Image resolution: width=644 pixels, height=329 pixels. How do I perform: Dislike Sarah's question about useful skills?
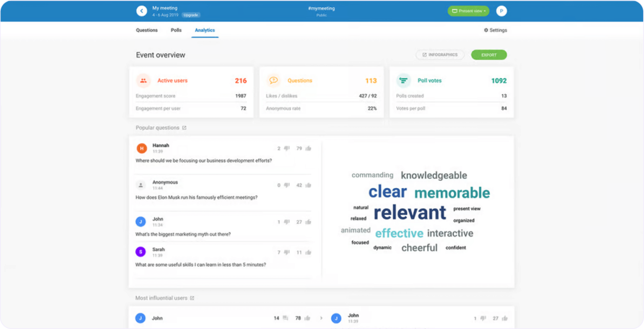point(287,252)
